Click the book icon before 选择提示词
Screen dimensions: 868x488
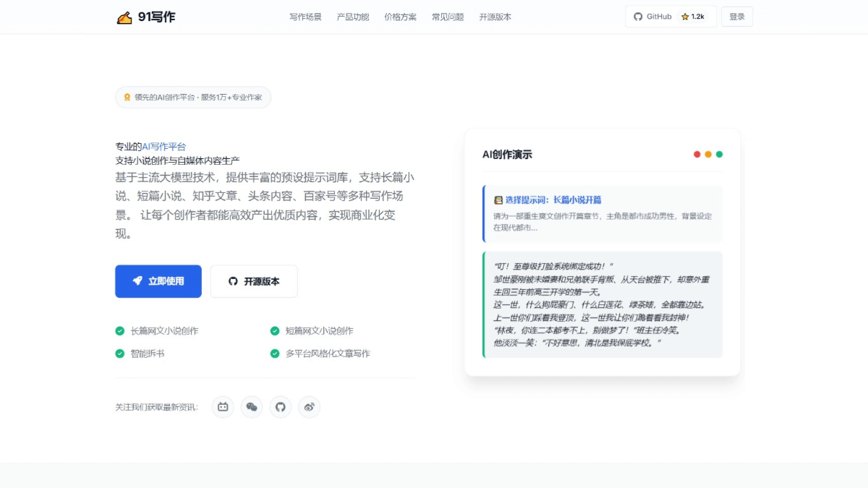tap(498, 200)
